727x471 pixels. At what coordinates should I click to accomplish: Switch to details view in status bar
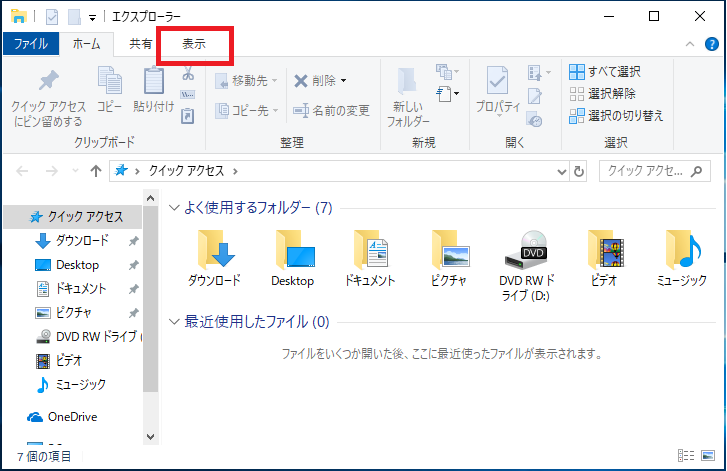pos(686,456)
